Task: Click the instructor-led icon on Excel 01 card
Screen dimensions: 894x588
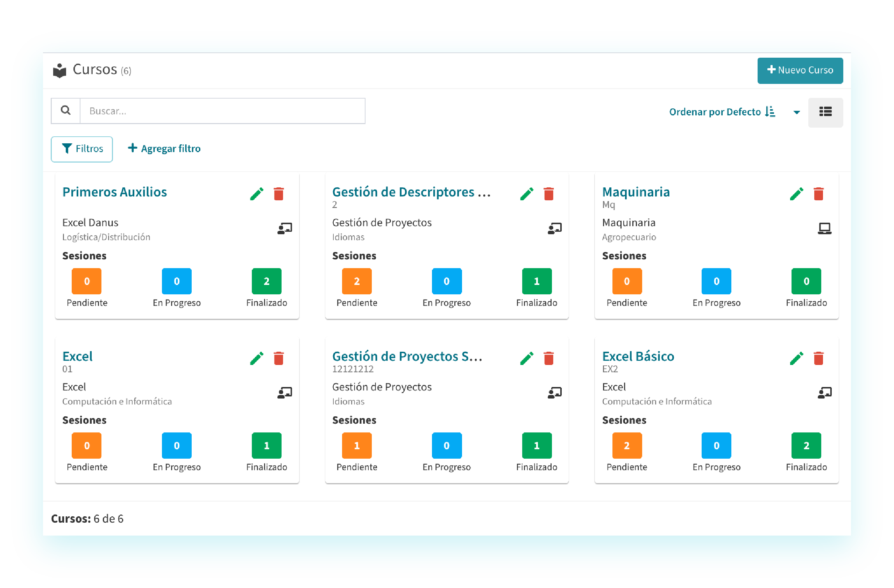Action: click(x=285, y=393)
